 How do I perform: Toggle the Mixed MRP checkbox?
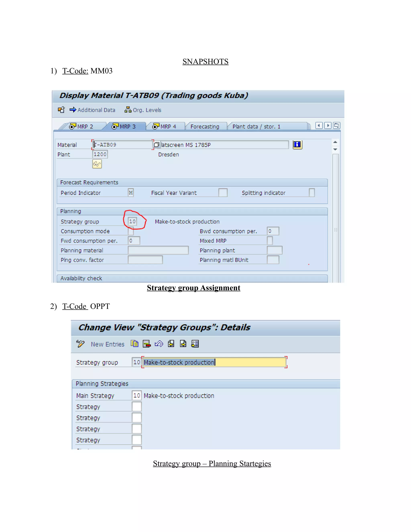270,241
